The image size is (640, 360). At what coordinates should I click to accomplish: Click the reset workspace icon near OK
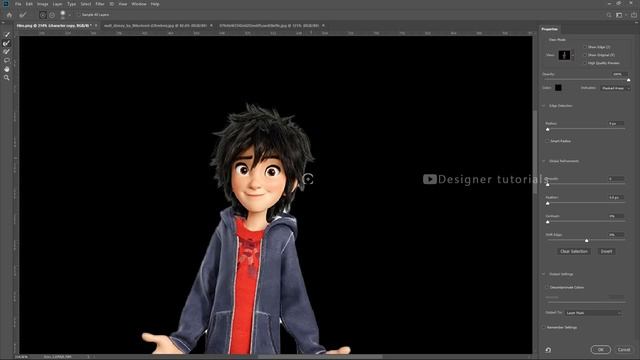(x=548, y=350)
